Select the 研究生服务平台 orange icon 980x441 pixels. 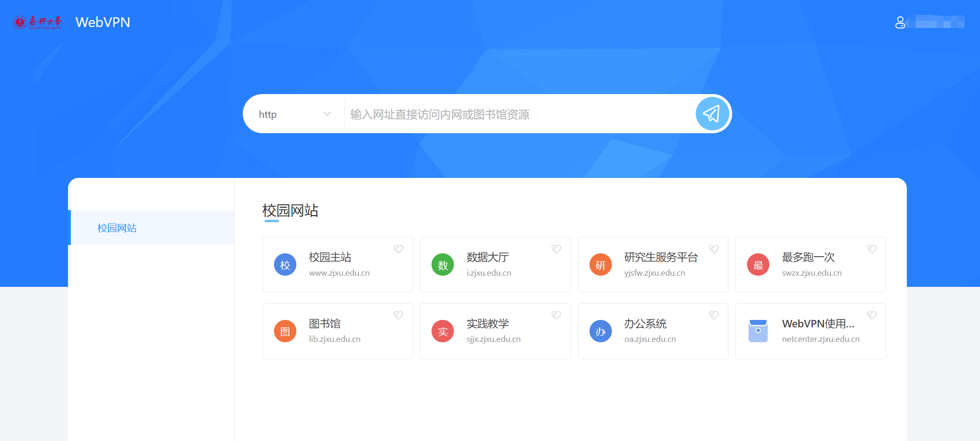tap(600, 265)
